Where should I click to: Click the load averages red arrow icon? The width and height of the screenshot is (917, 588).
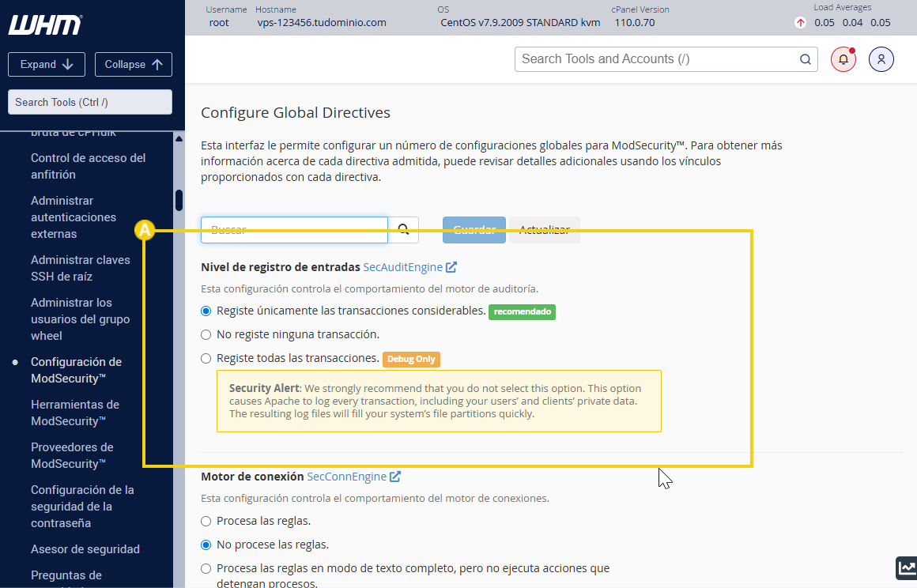[801, 23]
